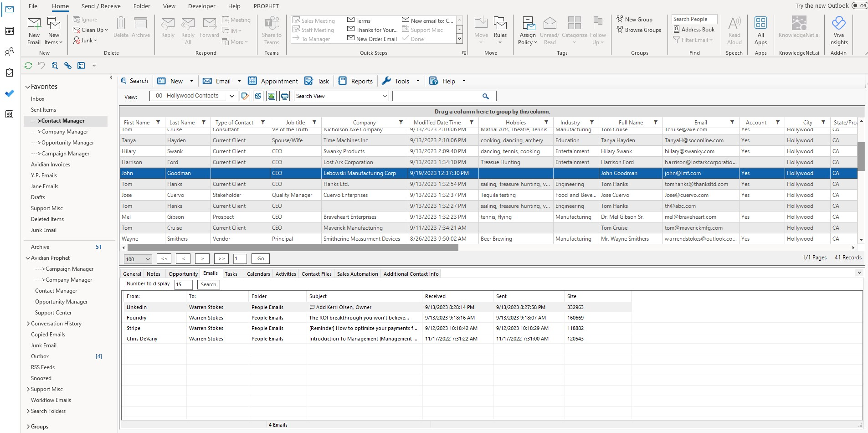Focus the view search text box

(x=437, y=96)
